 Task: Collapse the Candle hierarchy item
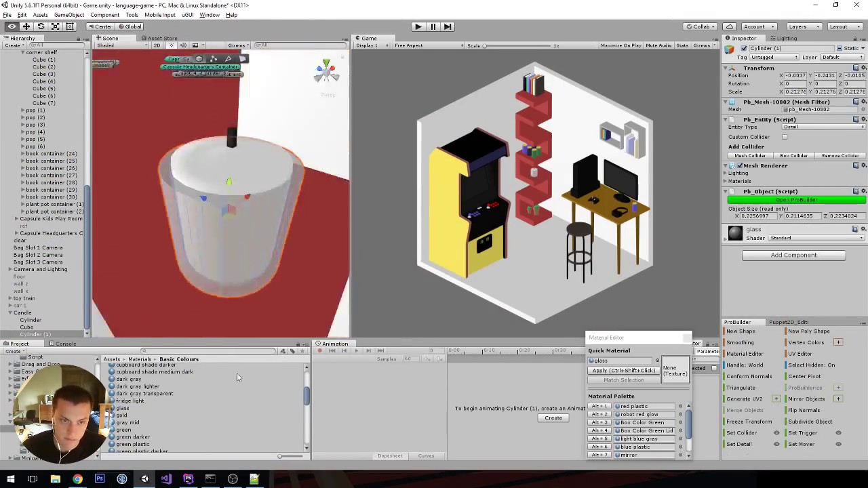[x=10, y=312]
